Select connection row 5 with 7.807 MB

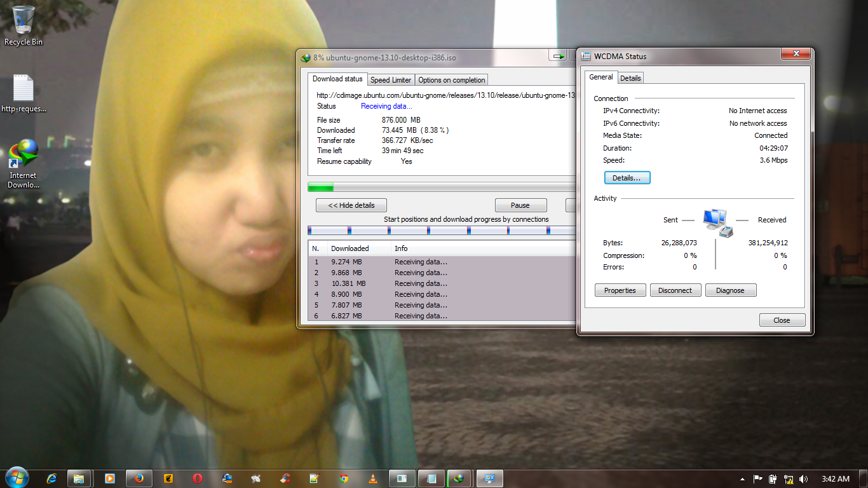(442, 305)
